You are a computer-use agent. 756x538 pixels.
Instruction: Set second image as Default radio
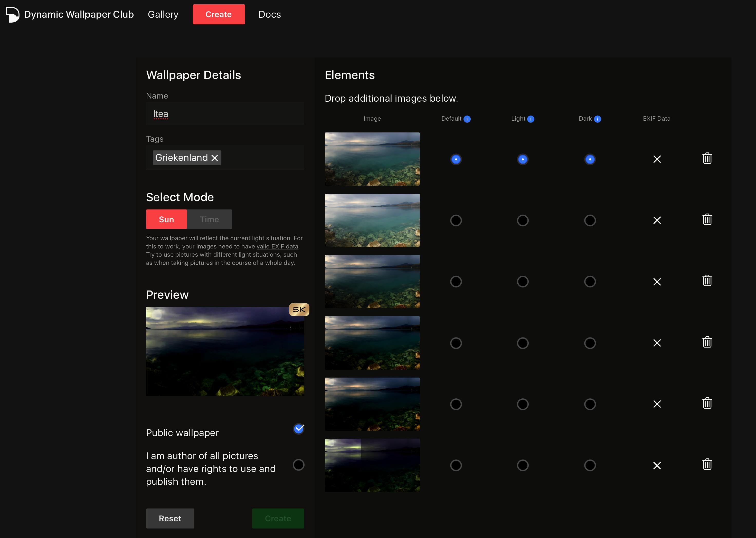(456, 220)
